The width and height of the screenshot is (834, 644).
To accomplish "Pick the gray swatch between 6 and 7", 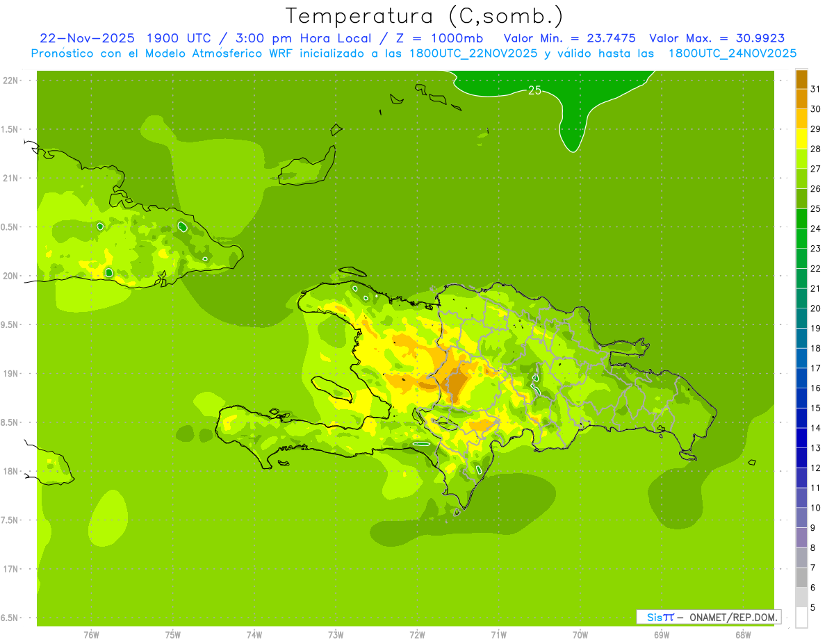I will [x=801, y=577].
